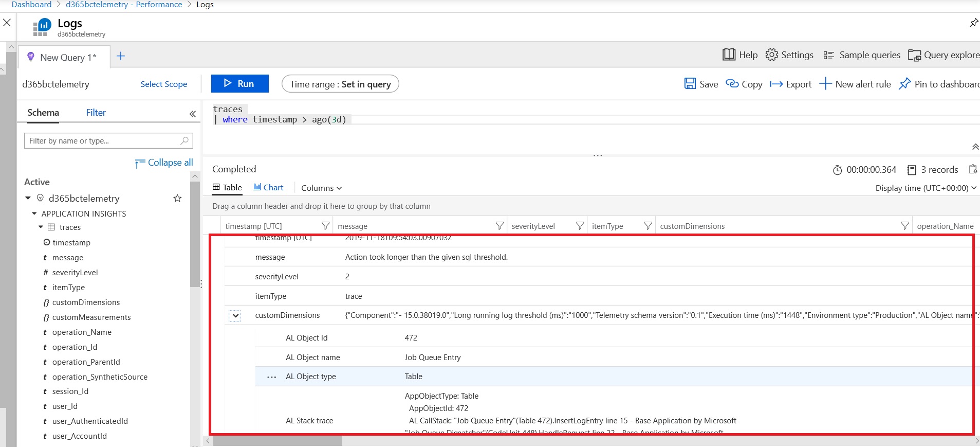This screenshot has height=447, width=980.
Task: Collapse the d365bctelemetry tree node
Action: coord(28,198)
